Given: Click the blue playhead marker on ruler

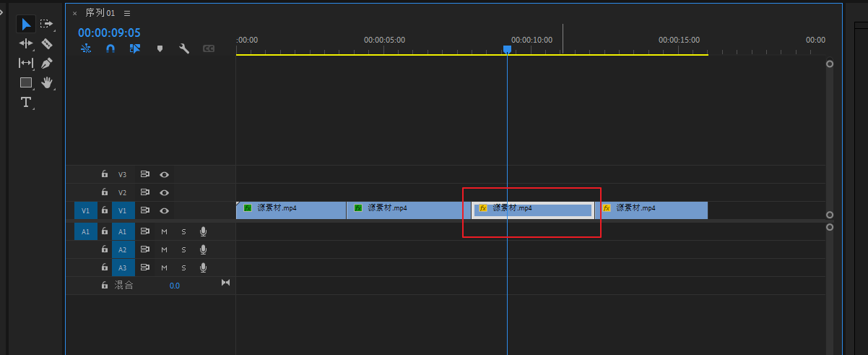Looking at the screenshot, I should (507, 49).
